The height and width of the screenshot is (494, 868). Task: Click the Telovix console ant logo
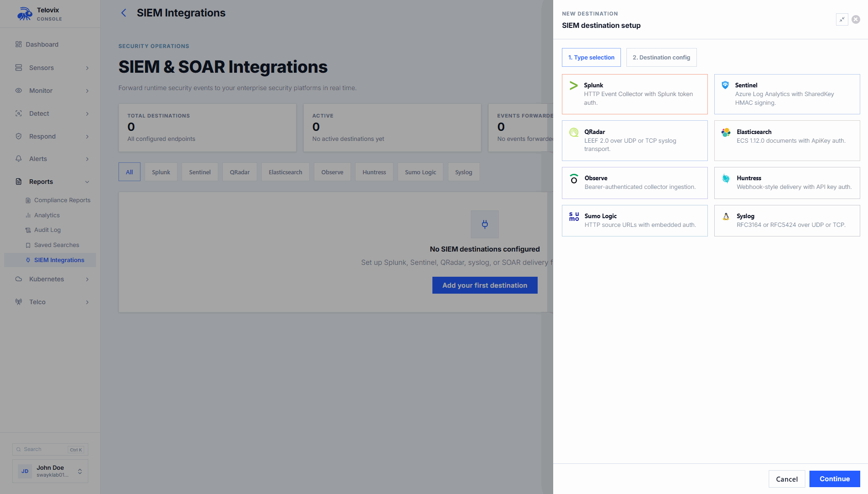point(24,14)
